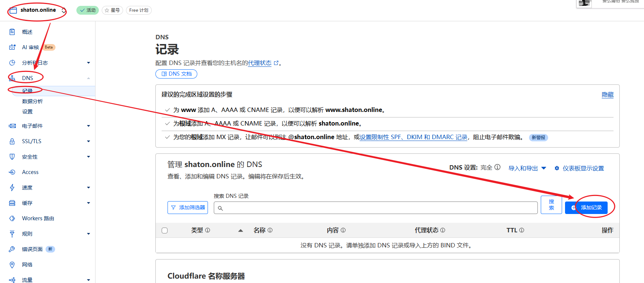Click the 仪表板显示设置 link
Viewport: 644px width, 283px height.
tap(583, 168)
